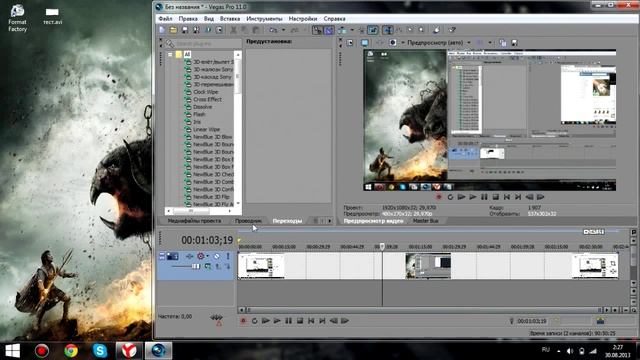Click Play From Start in timeline transport

[266, 321]
